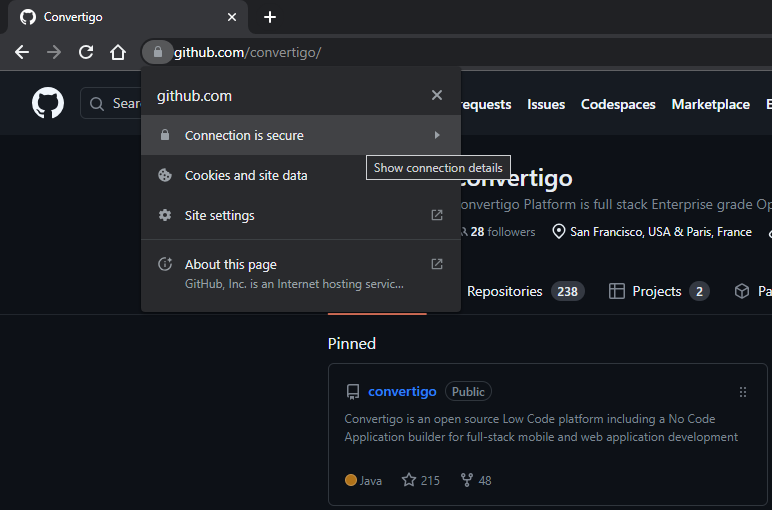
Task: Click fork count 48 on convertigo
Action: coord(476,480)
